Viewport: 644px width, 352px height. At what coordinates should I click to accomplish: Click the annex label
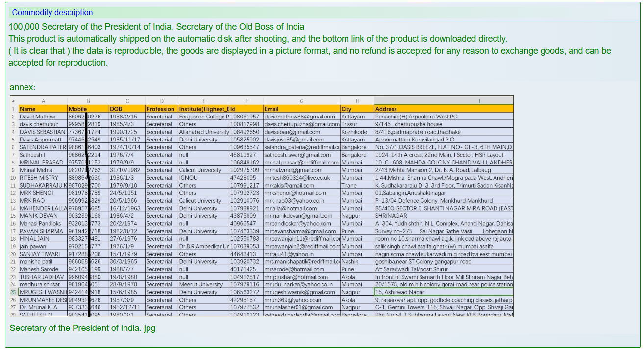coord(23,87)
